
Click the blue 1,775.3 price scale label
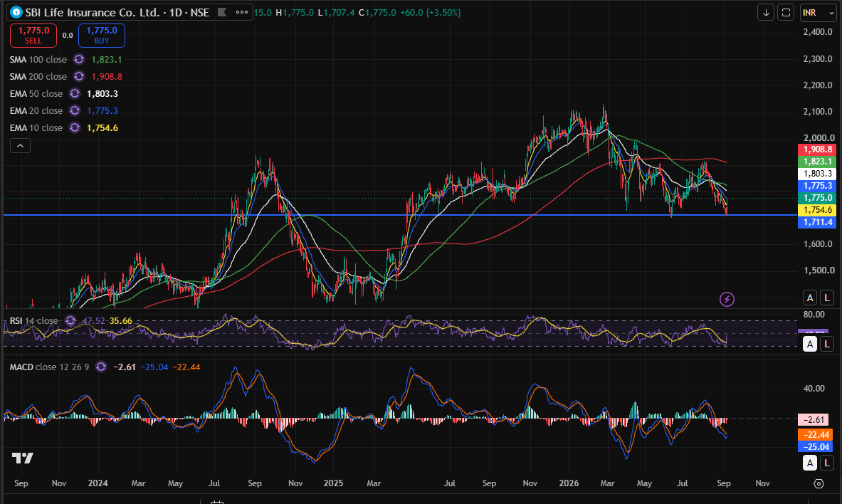817,186
